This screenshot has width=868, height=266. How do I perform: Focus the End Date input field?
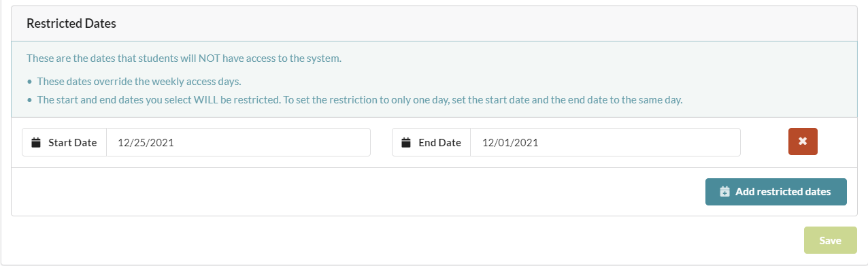605,143
